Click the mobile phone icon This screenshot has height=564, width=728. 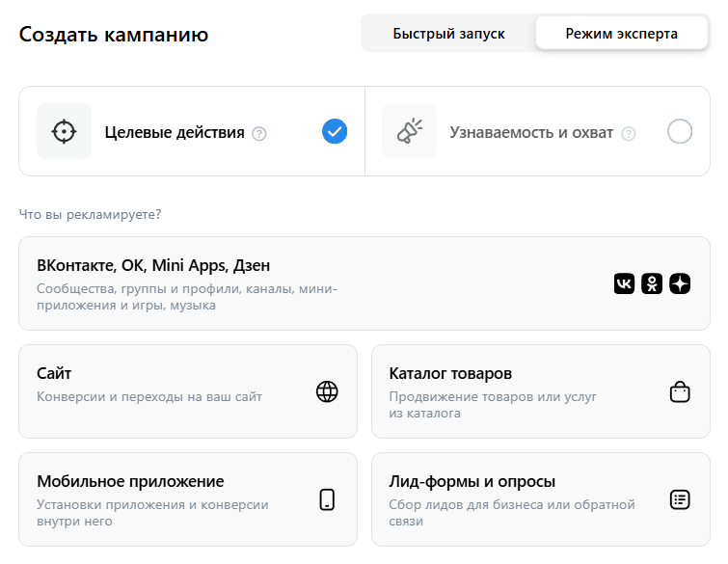pos(327,499)
